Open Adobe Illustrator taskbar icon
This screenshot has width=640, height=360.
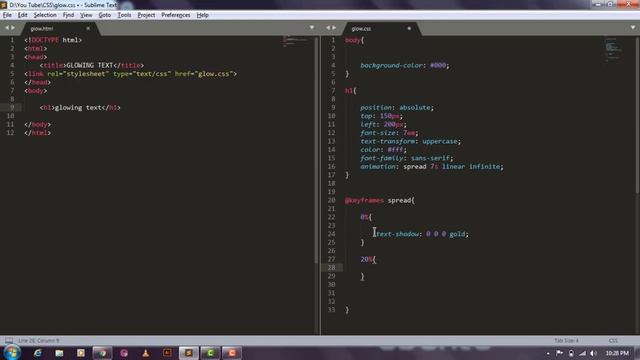point(167,353)
